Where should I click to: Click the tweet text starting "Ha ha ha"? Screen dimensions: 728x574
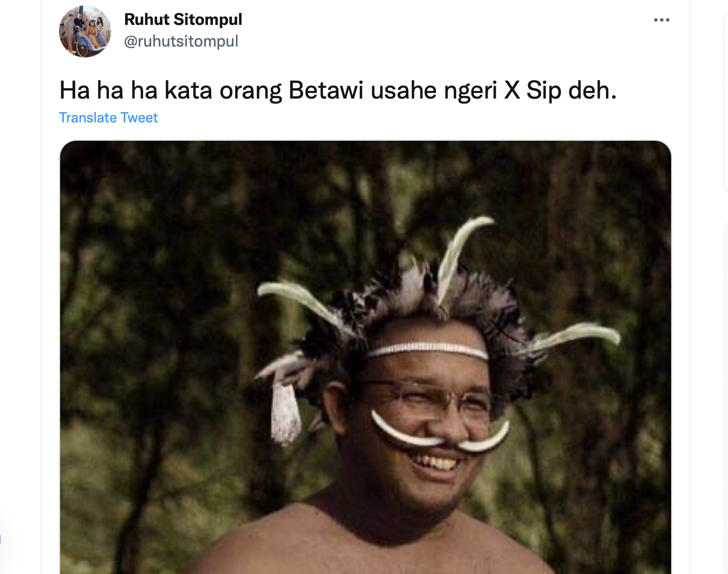coord(338,90)
